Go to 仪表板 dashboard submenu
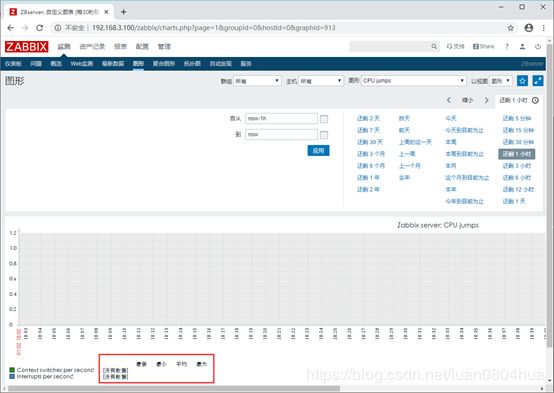Viewport: 554px width, 393px height. [13, 64]
